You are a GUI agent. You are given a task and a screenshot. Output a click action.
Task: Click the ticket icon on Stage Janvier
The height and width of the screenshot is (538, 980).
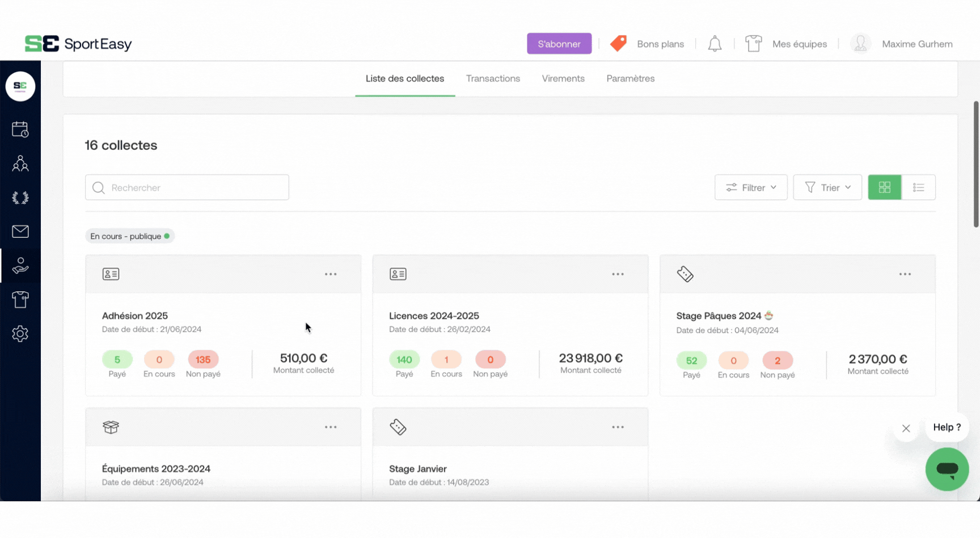398,427
